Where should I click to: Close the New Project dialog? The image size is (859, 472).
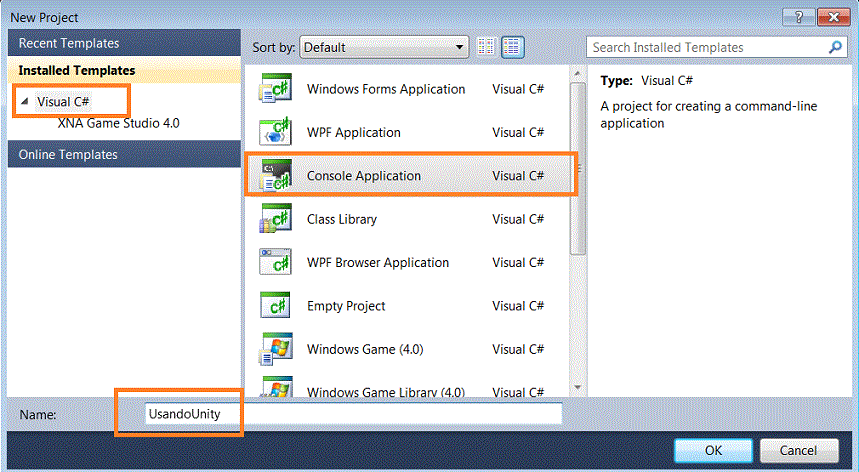[834, 17]
